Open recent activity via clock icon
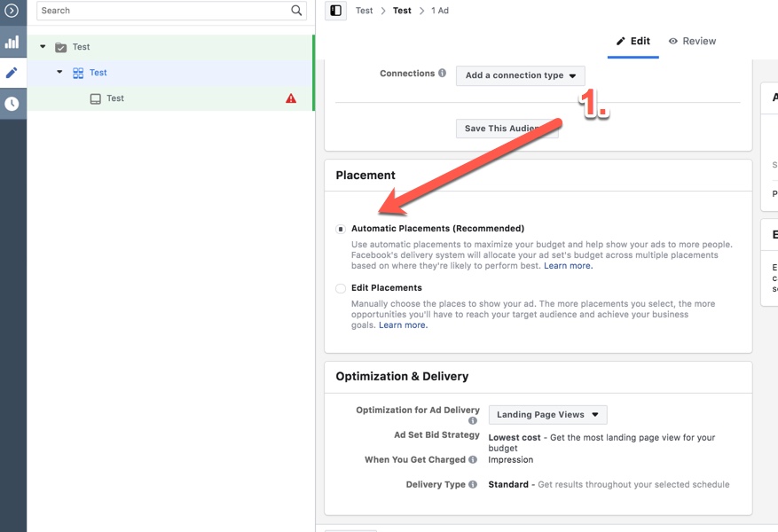 click(x=12, y=104)
